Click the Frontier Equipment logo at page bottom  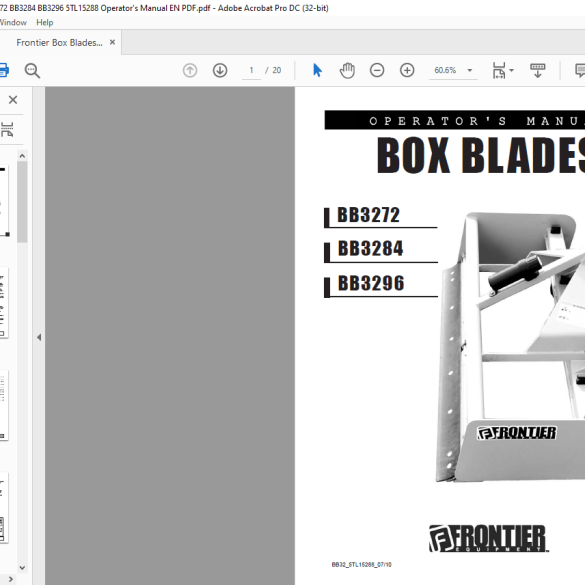[489, 538]
